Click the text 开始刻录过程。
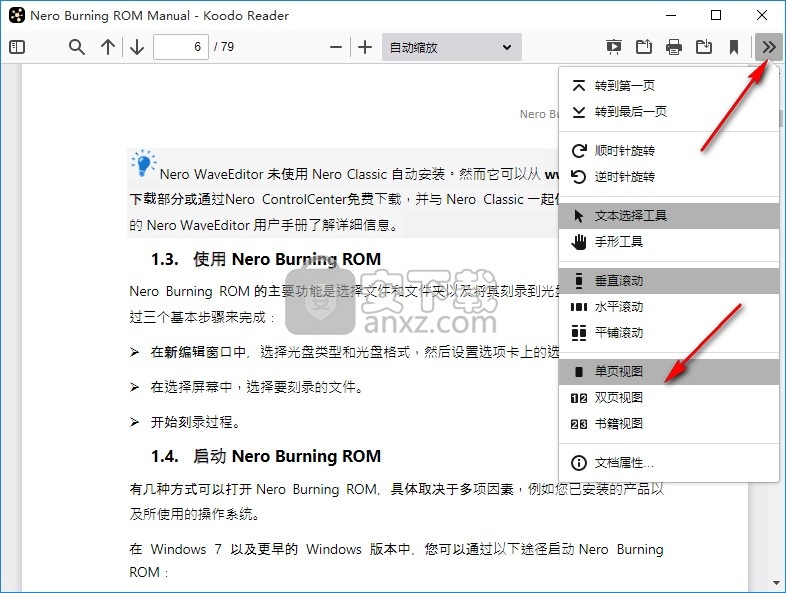The height and width of the screenshot is (593, 786). [x=196, y=422]
